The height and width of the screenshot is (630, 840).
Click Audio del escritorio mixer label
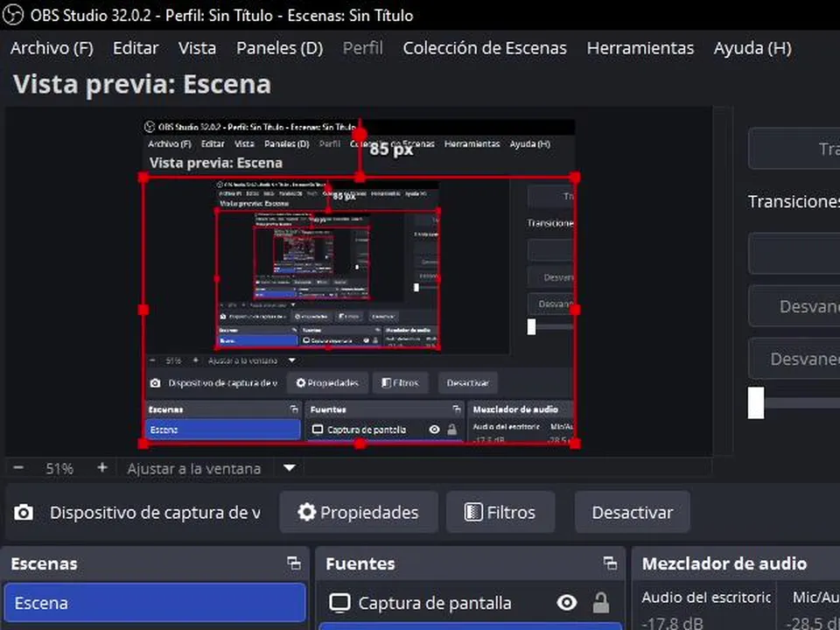[705, 598]
